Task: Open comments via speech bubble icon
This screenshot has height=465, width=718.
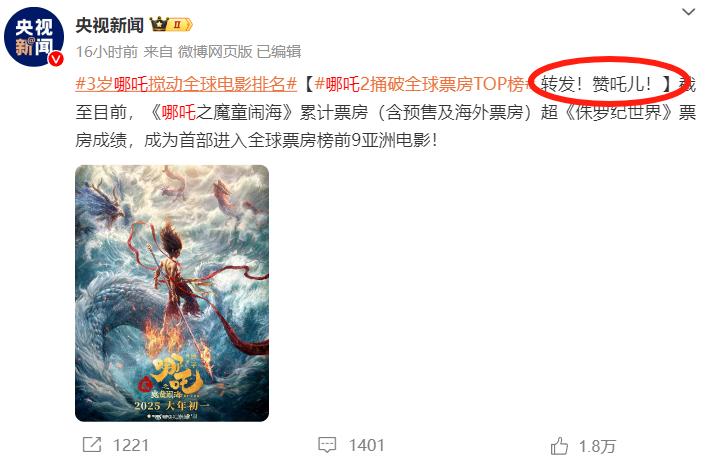Action: point(327,445)
